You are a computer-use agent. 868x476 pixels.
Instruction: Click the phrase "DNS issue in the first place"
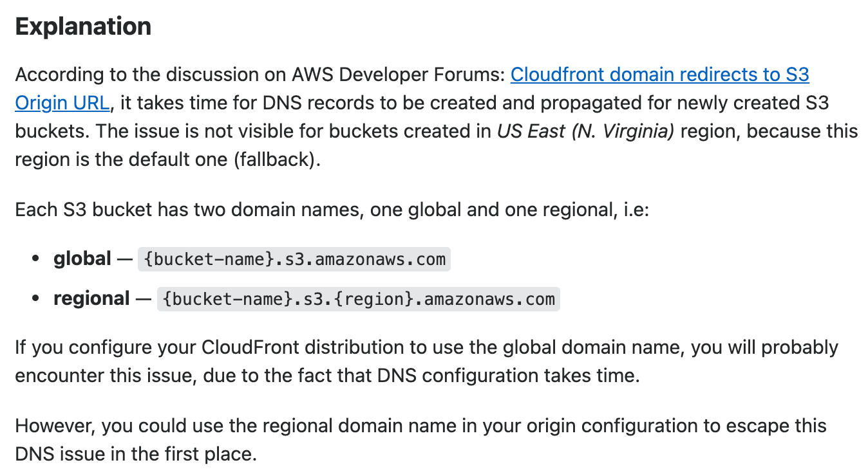pos(136,454)
